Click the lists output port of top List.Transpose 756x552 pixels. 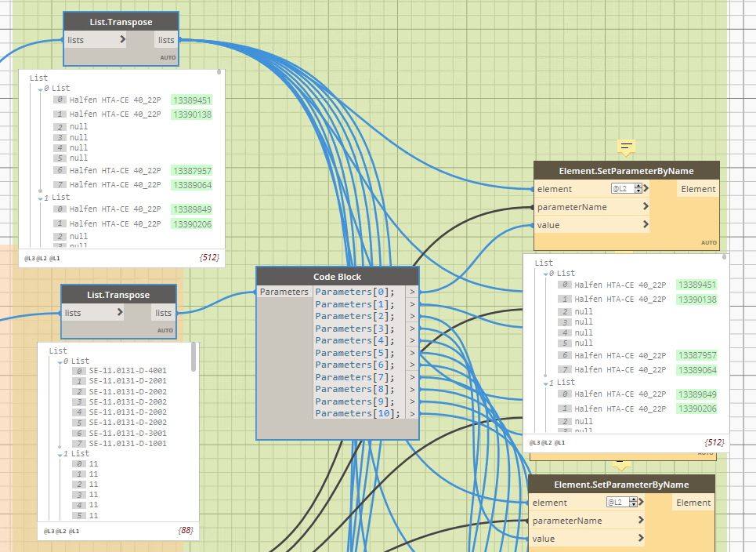pos(167,40)
